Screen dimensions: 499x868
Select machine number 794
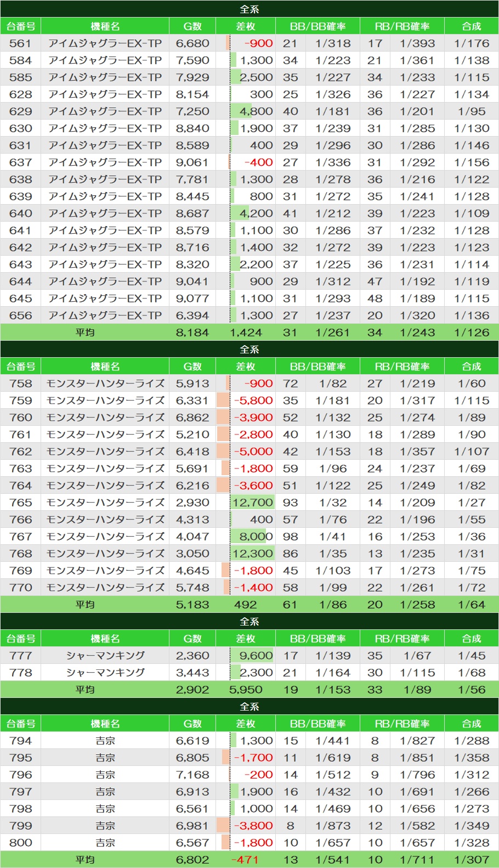(20, 741)
